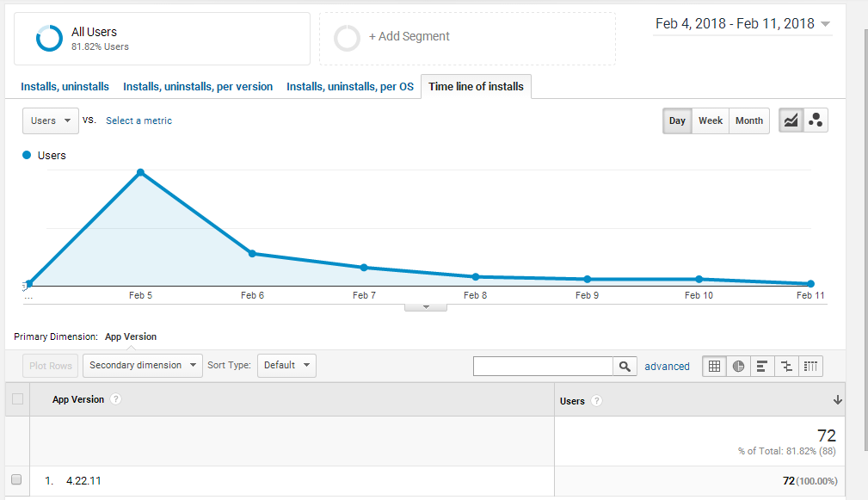Viewport: 868px width, 500px height.
Task: Open the Sort Type Default dropdown
Action: click(x=286, y=366)
